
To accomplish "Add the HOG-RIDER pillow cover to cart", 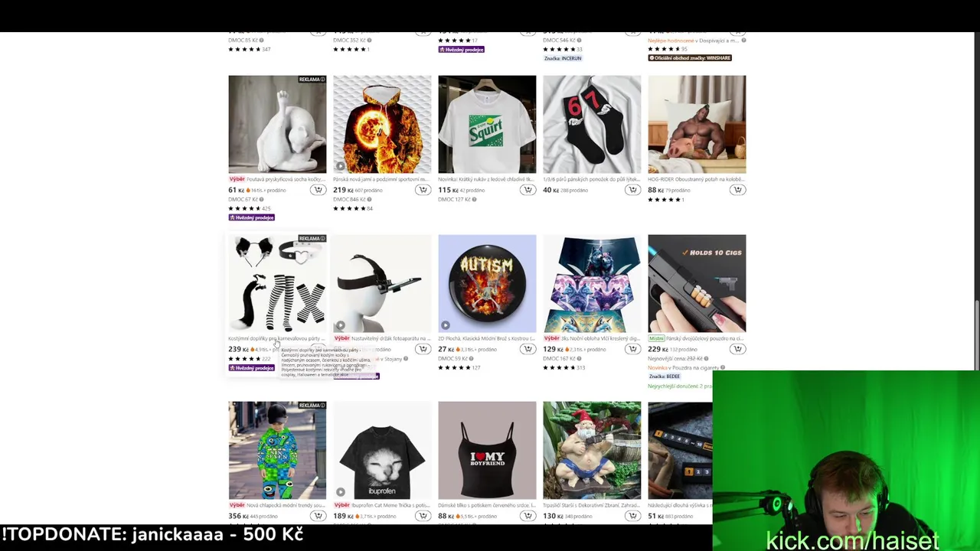I will (x=737, y=190).
